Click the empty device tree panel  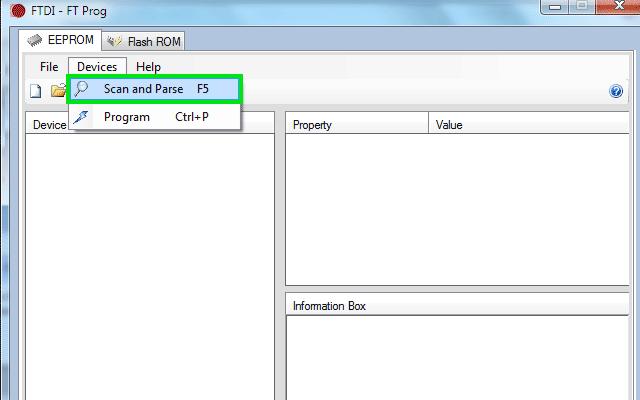(150, 270)
